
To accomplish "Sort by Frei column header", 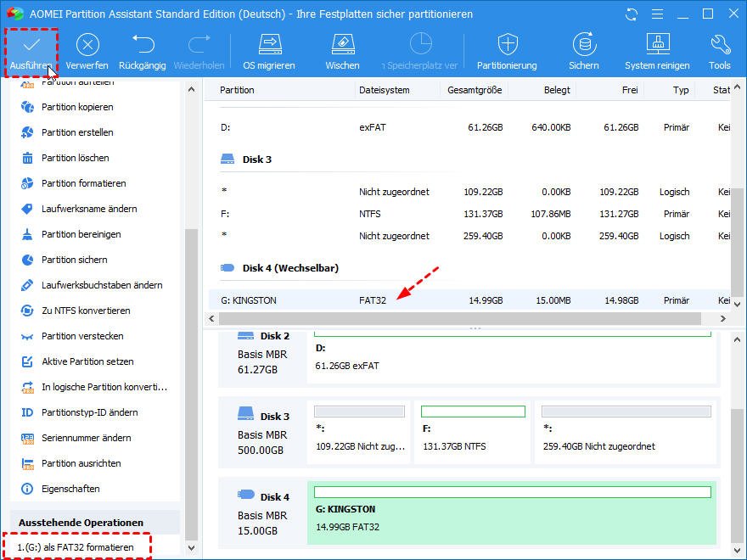I will 630,90.
